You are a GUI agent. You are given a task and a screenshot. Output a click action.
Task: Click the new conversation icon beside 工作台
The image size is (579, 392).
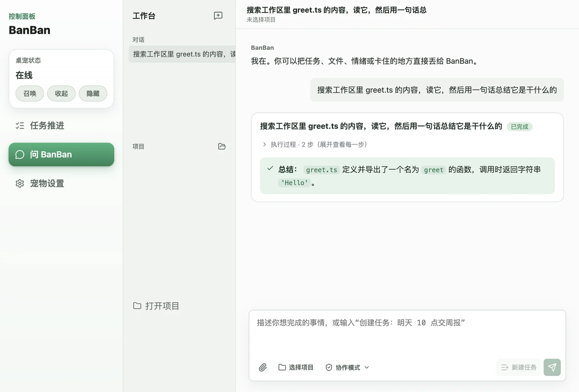[x=218, y=16]
